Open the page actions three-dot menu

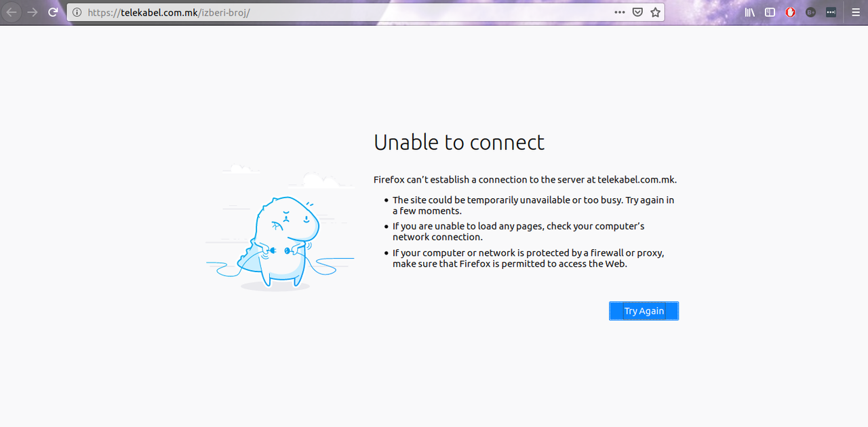click(620, 12)
